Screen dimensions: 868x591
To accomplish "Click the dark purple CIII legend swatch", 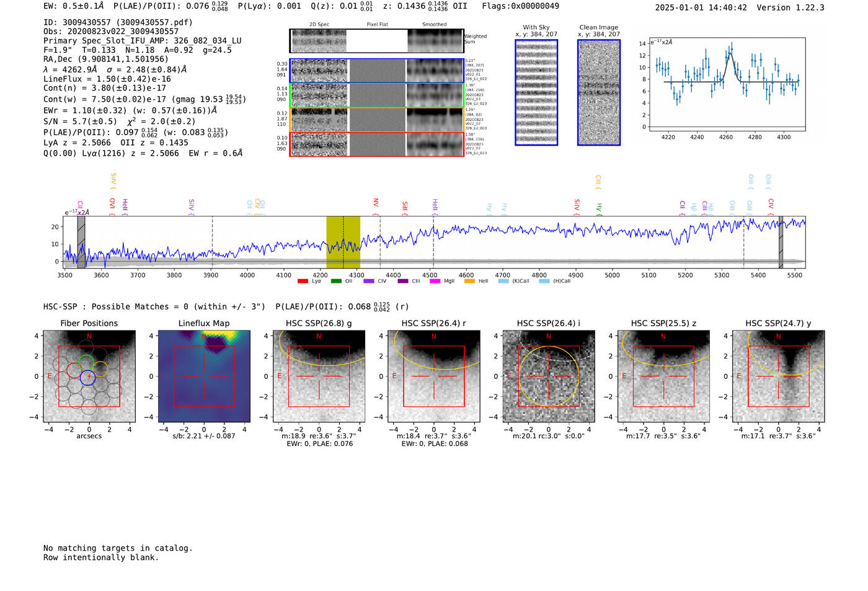I will click(403, 281).
